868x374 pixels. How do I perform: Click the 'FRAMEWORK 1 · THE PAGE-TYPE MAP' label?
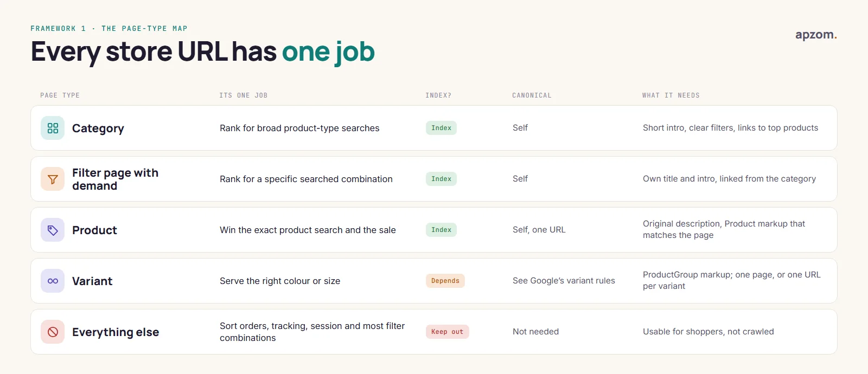click(109, 29)
